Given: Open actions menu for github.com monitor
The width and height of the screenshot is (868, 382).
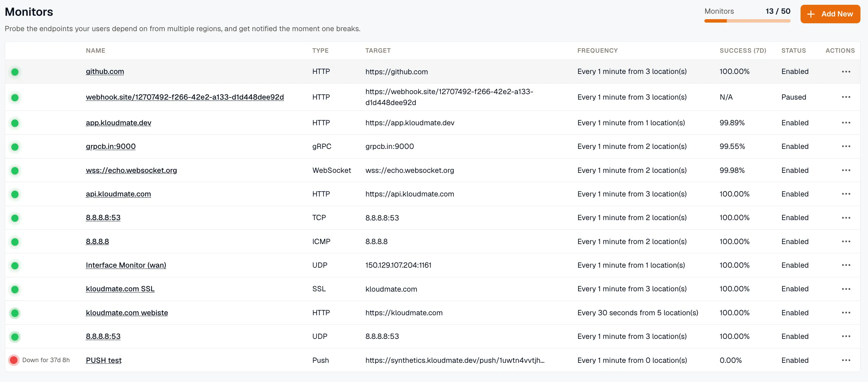Looking at the screenshot, I should [x=846, y=72].
